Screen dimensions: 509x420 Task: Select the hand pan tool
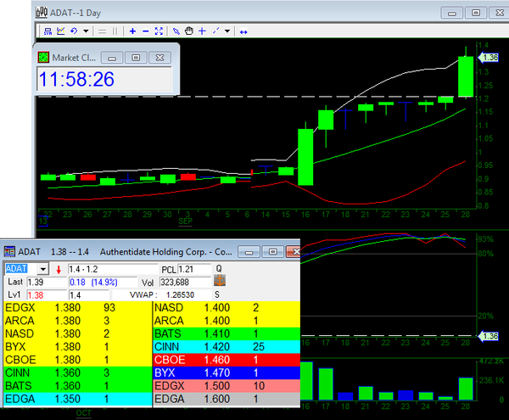(x=189, y=31)
